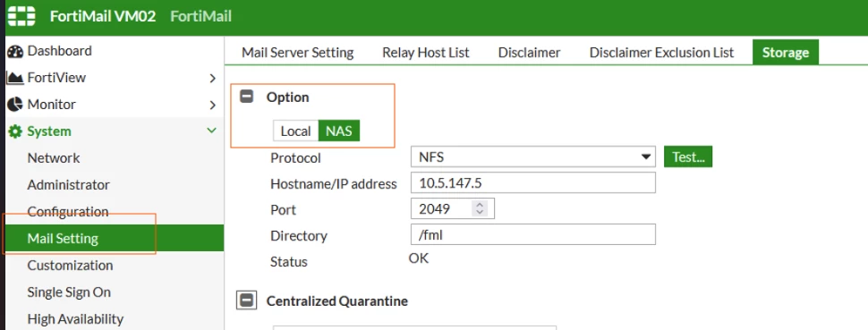Click the Test... button
Viewport: 868px width, 330px height.
click(x=688, y=157)
